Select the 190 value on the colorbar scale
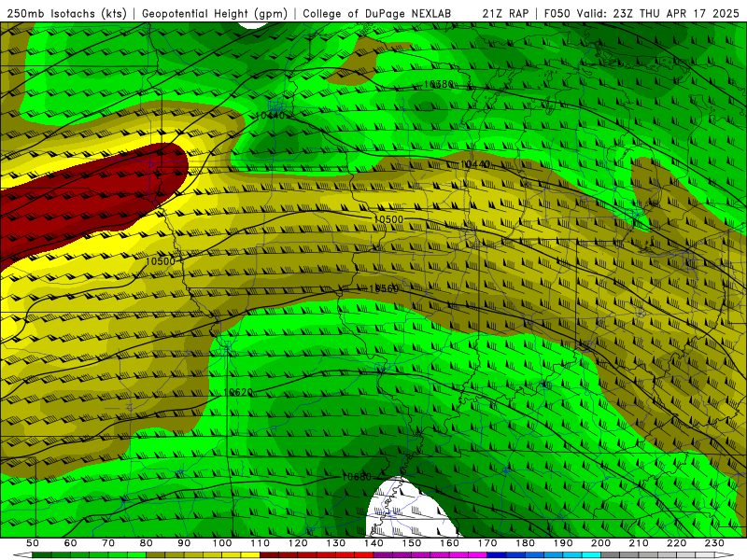 pos(564,543)
